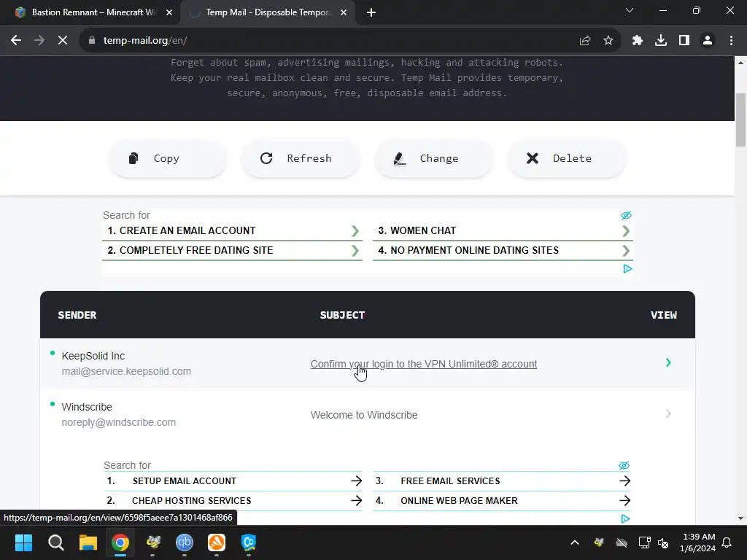Open qBittorrent from taskbar
Viewport: 747px width, 560px height.
(185, 542)
